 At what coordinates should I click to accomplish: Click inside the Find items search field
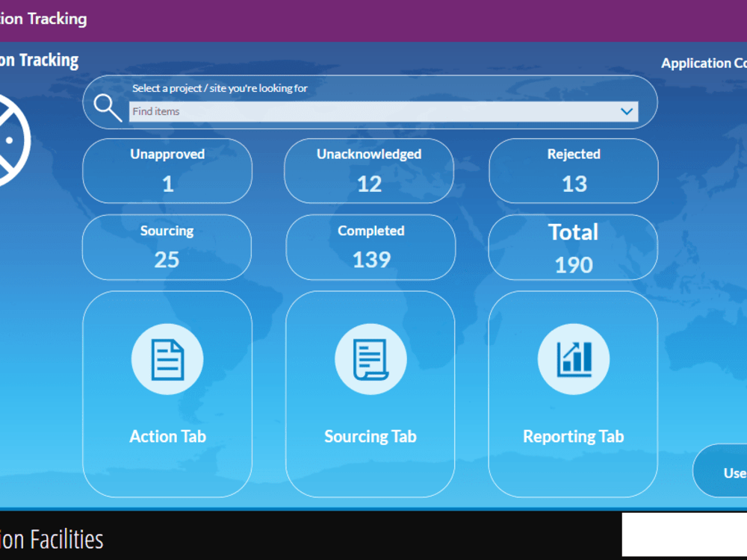[336, 111]
